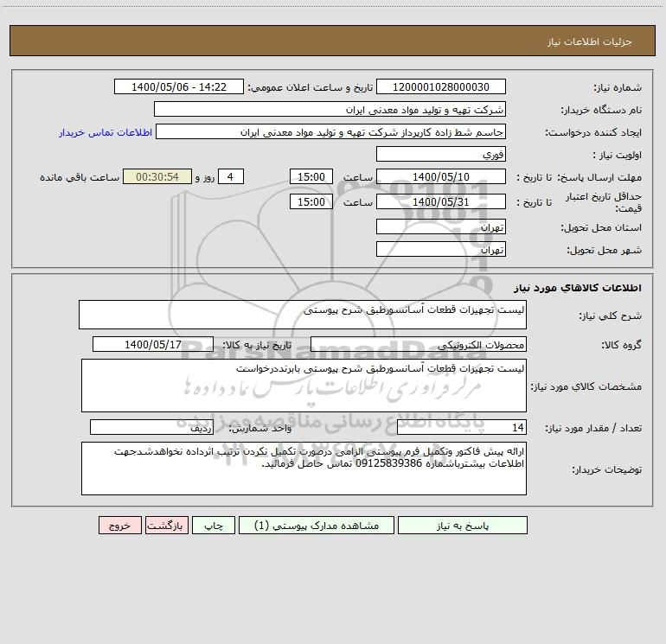Click the پاسخ به نیاز button

(x=463, y=525)
